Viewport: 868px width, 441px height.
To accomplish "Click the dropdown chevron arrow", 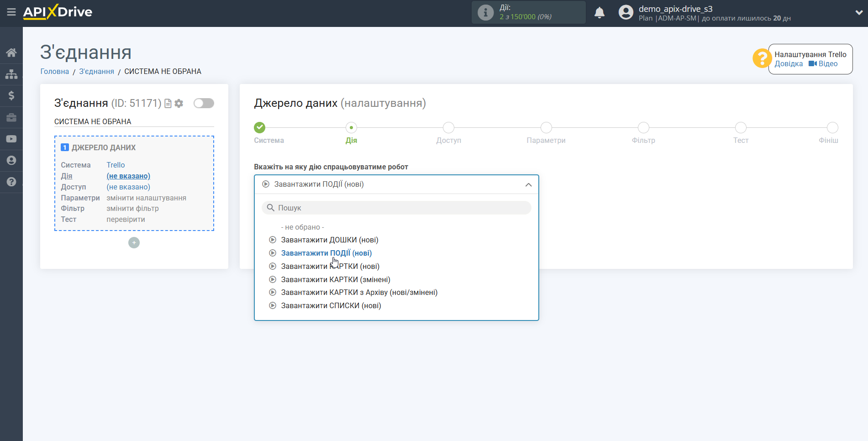I will [x=528, y=185].
